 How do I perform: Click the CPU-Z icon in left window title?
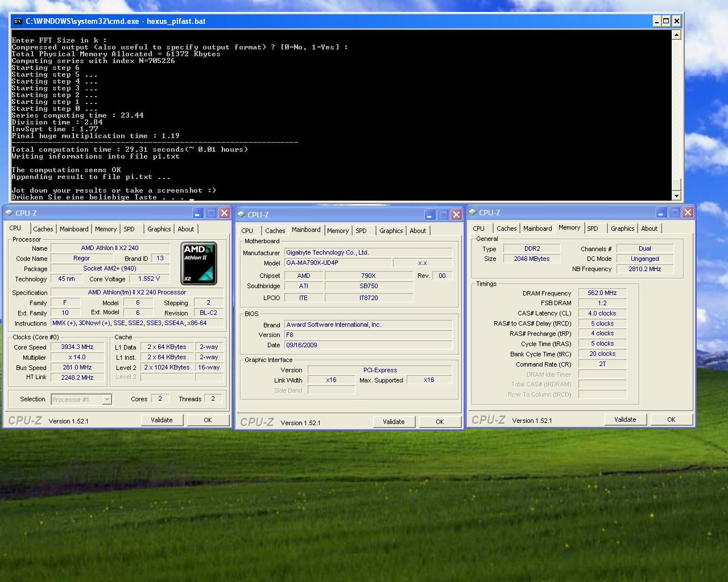9,213
